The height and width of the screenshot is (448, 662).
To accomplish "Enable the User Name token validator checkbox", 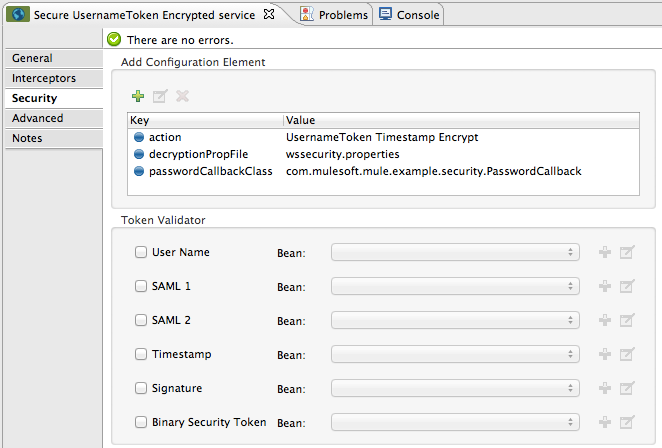I will click(x=141, y=253).
